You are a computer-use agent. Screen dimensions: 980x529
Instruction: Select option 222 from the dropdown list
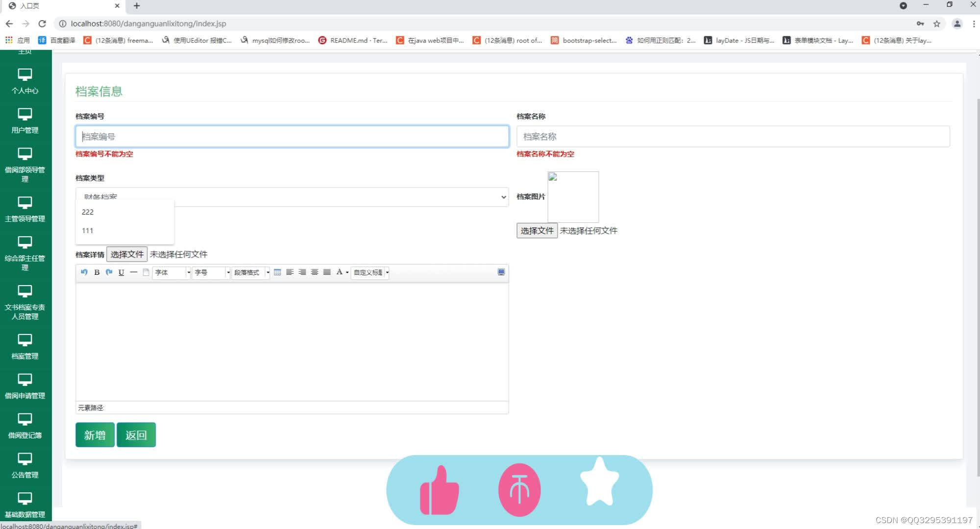coord(125,212)
